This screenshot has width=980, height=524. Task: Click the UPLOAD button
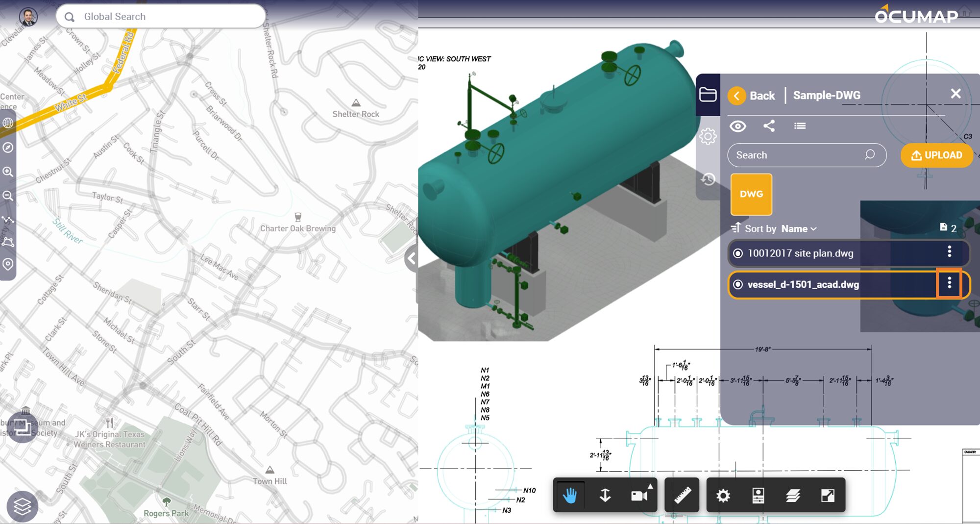[x=937, y=155]
